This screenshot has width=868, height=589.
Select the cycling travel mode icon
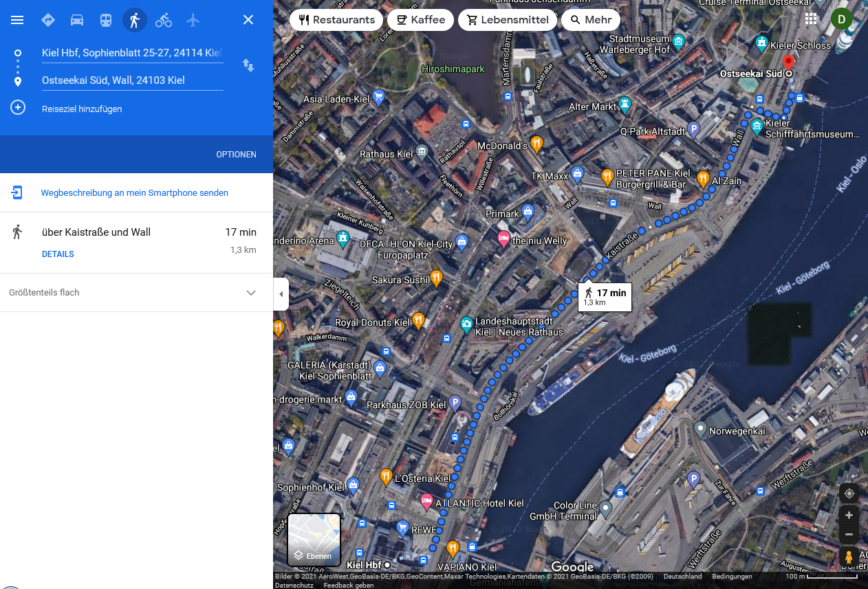[x=164, y=20]
